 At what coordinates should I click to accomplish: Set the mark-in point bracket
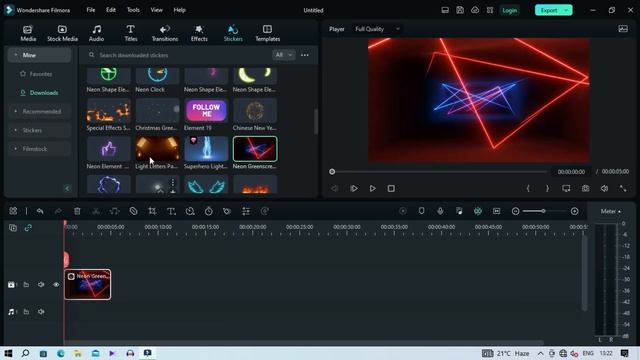(x=528, y=189)
